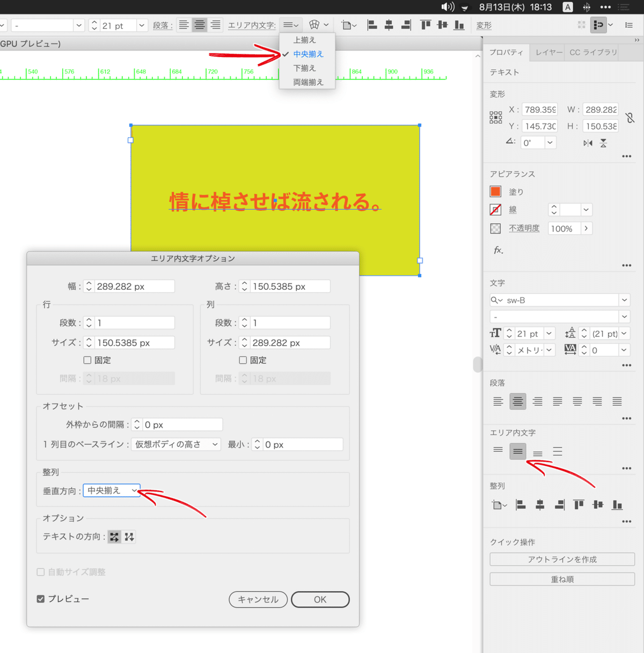Click the OK button in dialog

pos(320,599)
